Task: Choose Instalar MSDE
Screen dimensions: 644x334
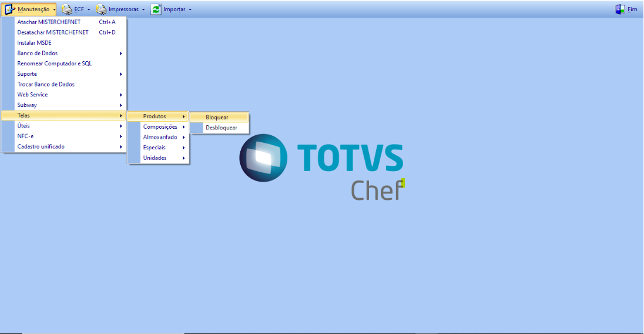Action: (64, 43)
